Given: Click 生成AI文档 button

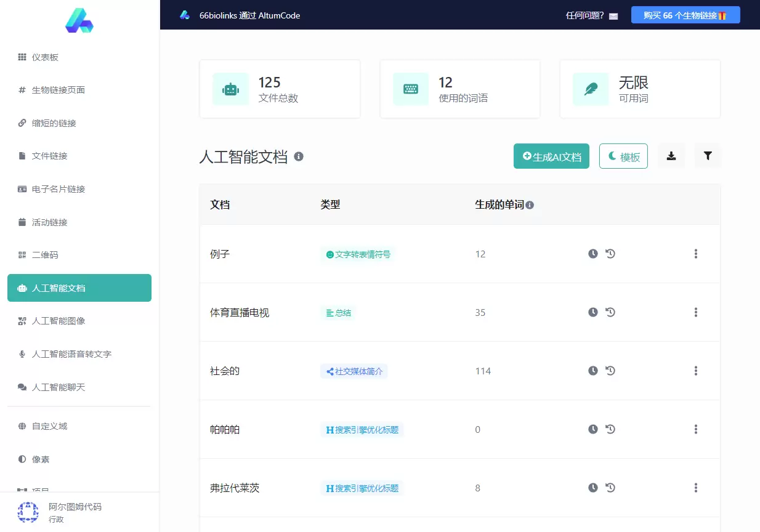Looking at the screenshot, I should tap(551, 156).
